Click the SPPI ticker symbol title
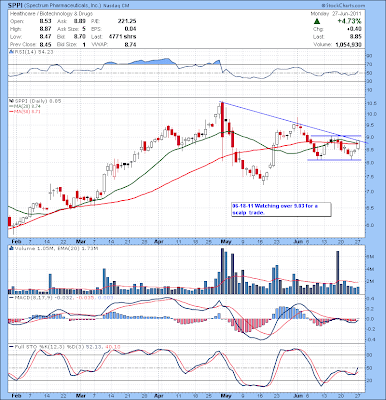This screenshot has height=400, width=386. pos(15,6)
